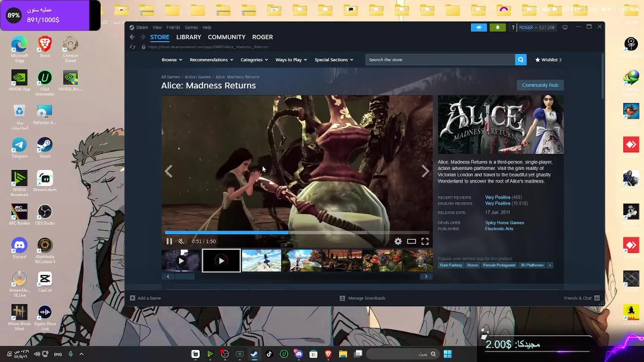Click the question mark help icon
Screen dimensions: 644x362
[x=513, y=27]
